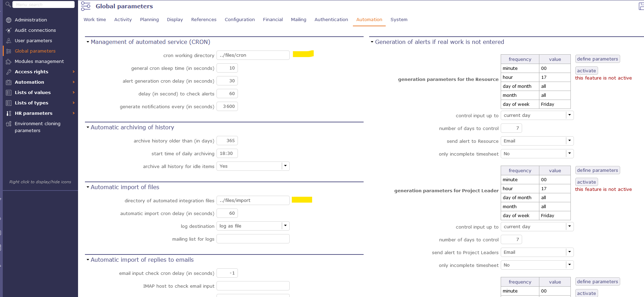
Task: Click the Environment cloning parameters icon
Action: pos(9,124)
